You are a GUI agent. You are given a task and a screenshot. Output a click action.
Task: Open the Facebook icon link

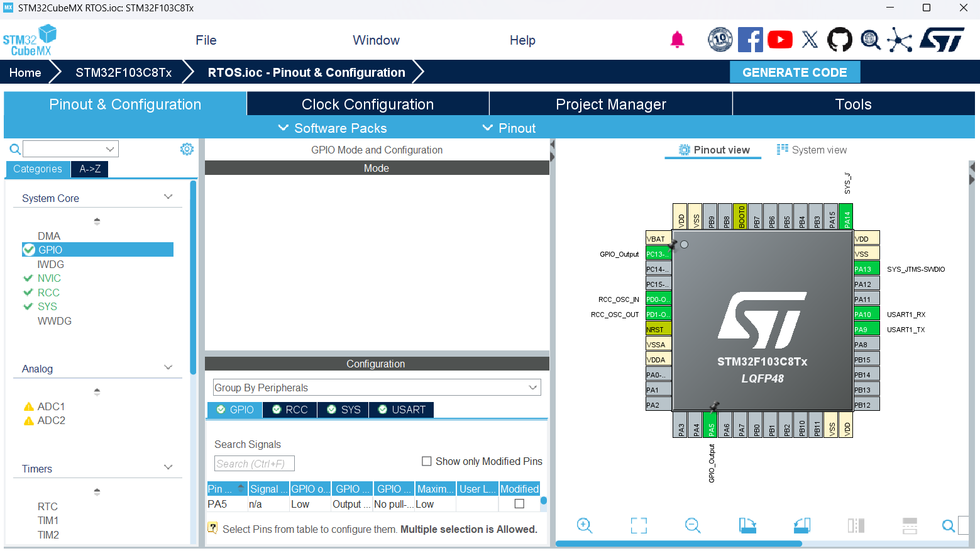[x=751, y=40]
